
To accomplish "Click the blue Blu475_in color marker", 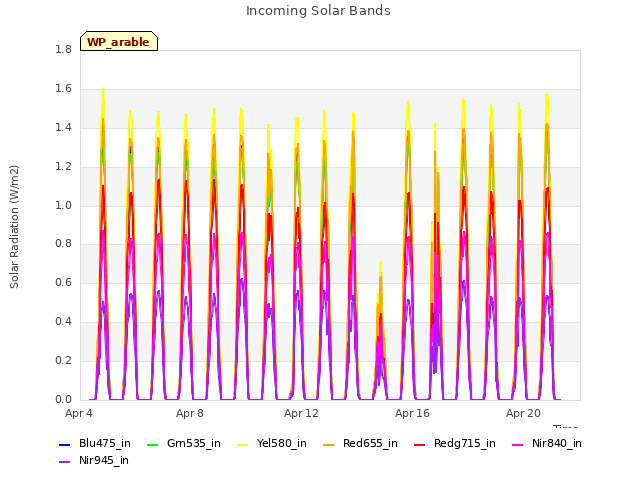I will click(x=65, y=444).
